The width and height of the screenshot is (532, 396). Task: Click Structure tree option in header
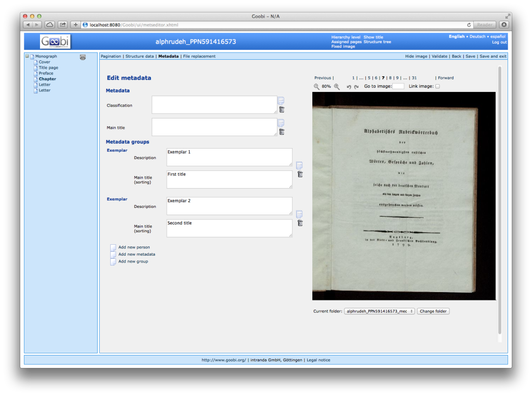pos(377,42)
